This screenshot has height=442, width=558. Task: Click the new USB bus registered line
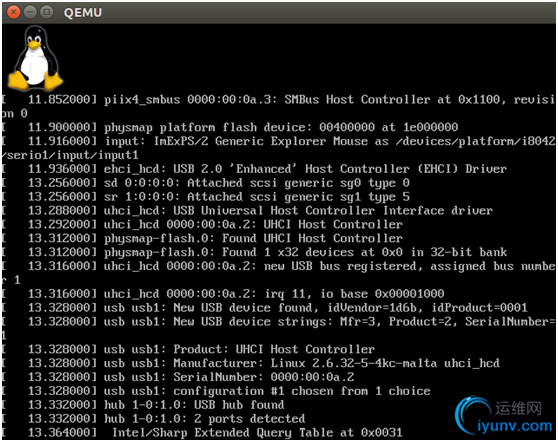[x=278, y=273]
